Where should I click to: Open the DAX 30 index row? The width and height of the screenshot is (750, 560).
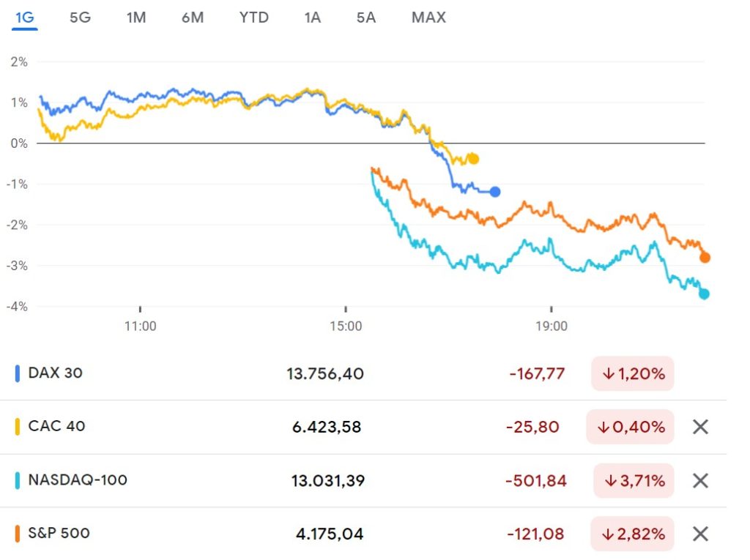pyautogui.click(x=363, y=373)
